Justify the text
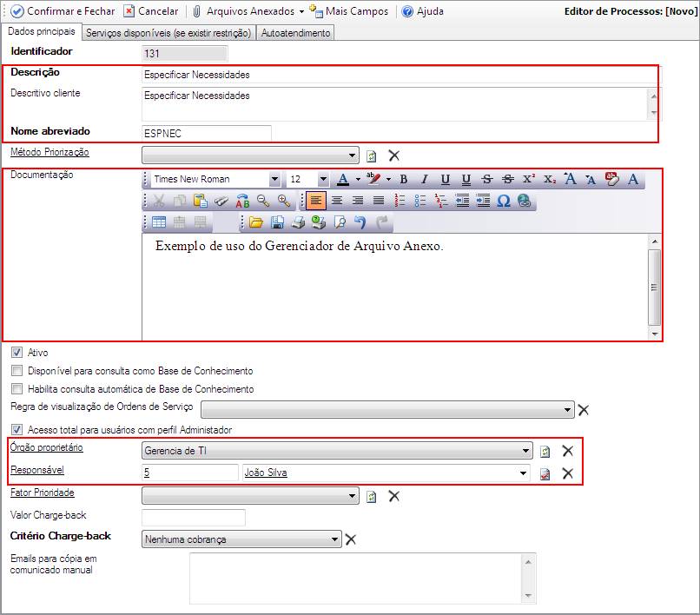This screenshot has height=615, width=700. (x=379, y=201)
